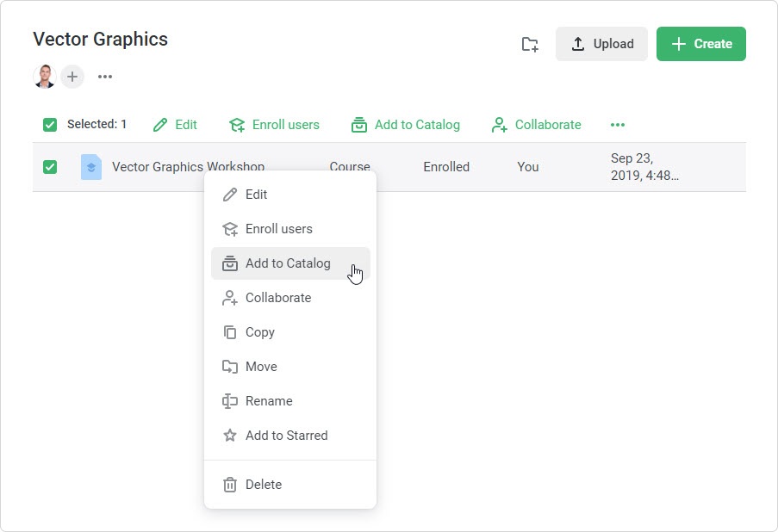Expand options with the plus button near the avatar
Viewport: 778px width, 532px height.
point(72,77)
